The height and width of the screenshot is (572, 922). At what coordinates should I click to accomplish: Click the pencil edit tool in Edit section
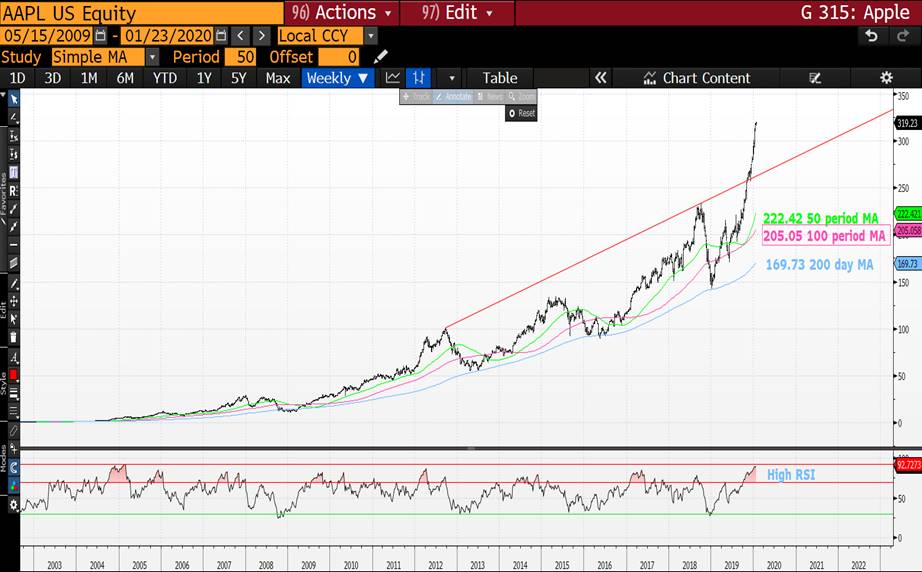13,284
